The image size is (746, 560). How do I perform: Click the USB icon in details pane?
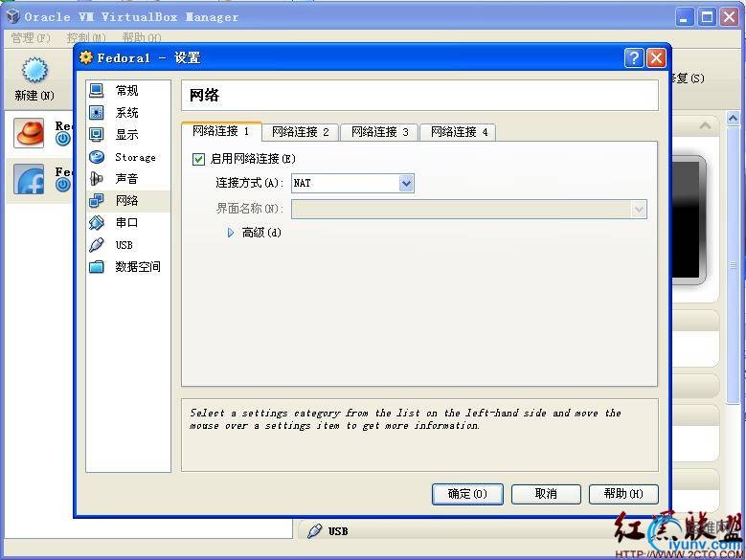point(314,531)
